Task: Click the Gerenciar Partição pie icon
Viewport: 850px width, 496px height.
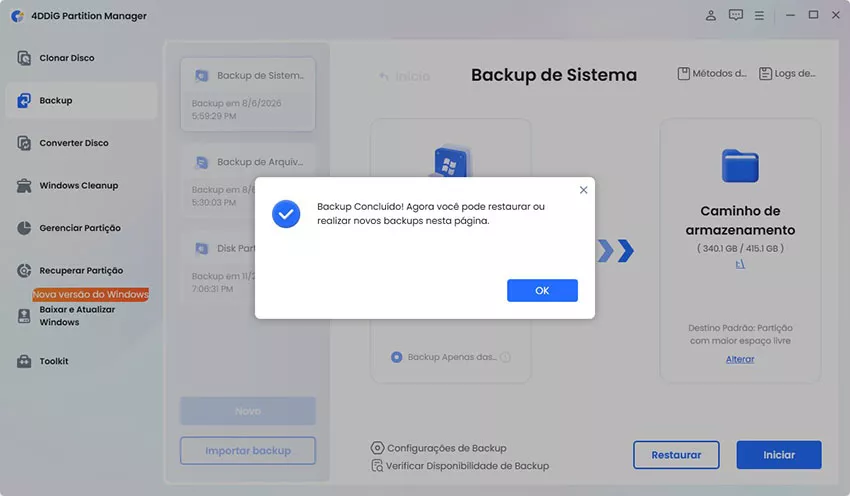Action: [24, 228]
